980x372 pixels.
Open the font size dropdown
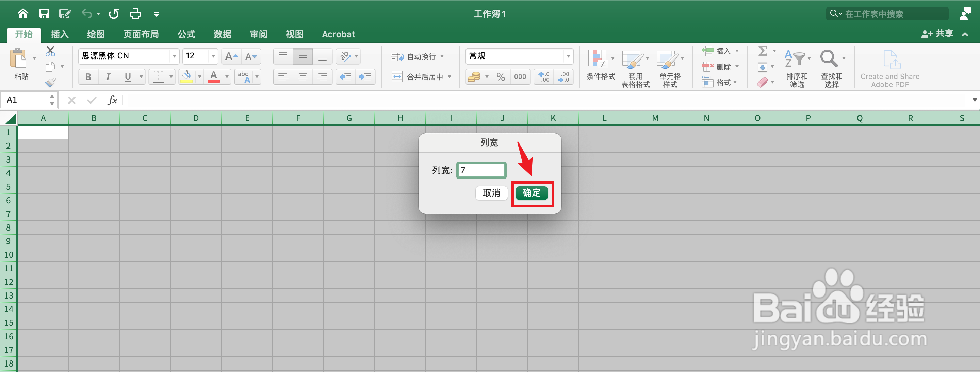pyautogui.click(x=213, y=56)
